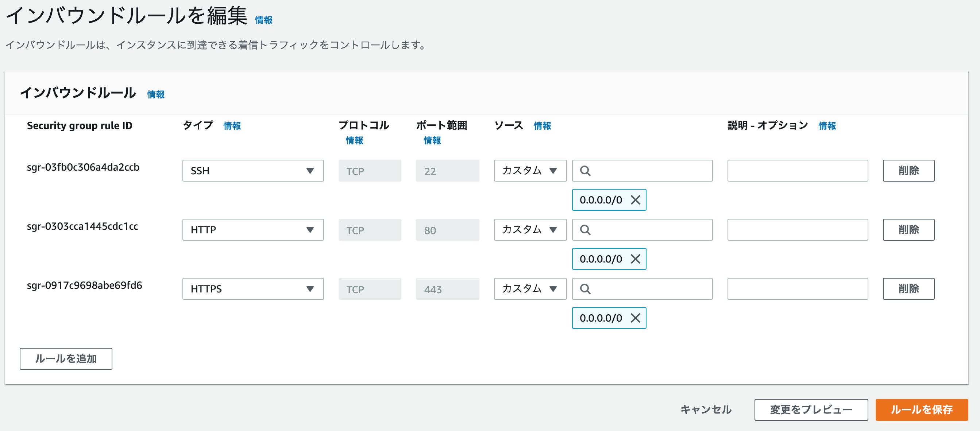Click the description field for the HTTPS rule
Image resolution: width=980 pixels, height=431 pixels.
point(798,289)
